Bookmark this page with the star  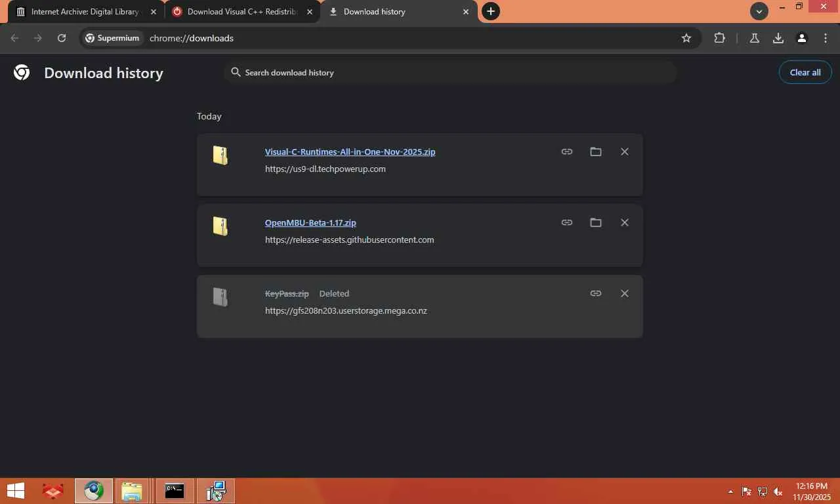point(686,38)
